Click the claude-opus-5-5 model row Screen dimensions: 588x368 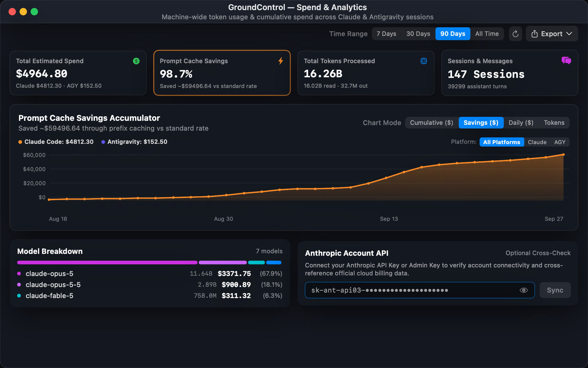click(x=150, y=285)
